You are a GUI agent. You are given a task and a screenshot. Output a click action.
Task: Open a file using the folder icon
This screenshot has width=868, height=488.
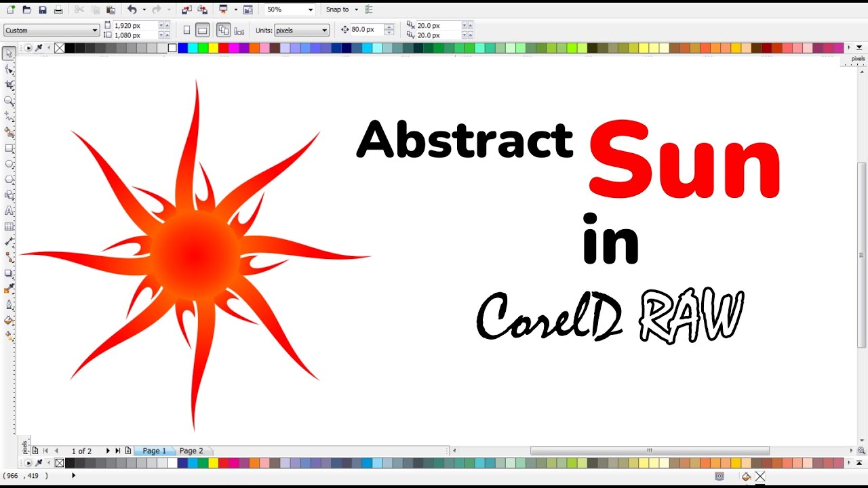tap(26, 9)
